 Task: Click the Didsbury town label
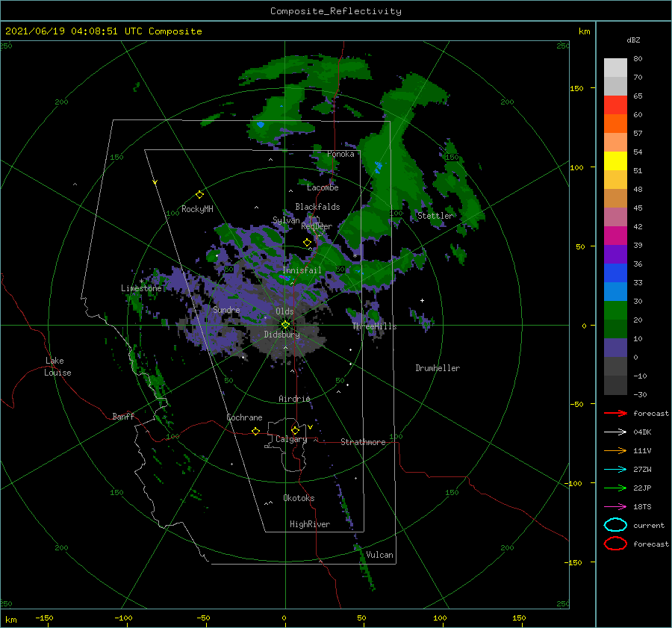click(281, 335)
